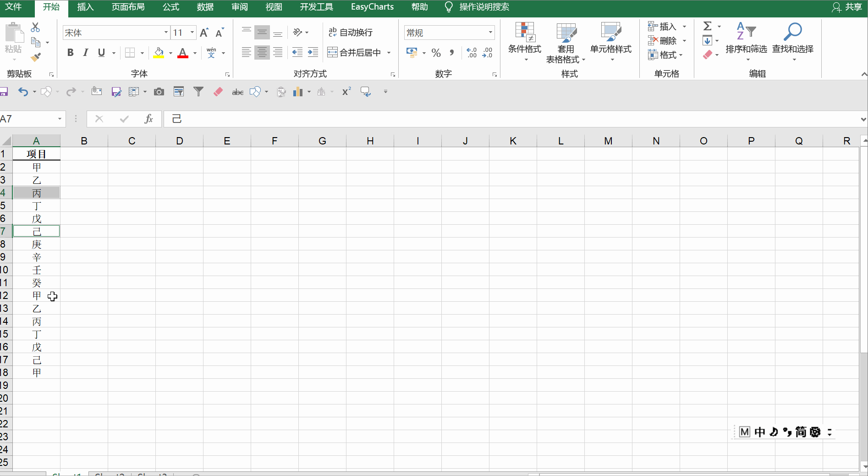Toggle Italic formatting
This screenshot has width=868, height=476.
click(86, 53)
